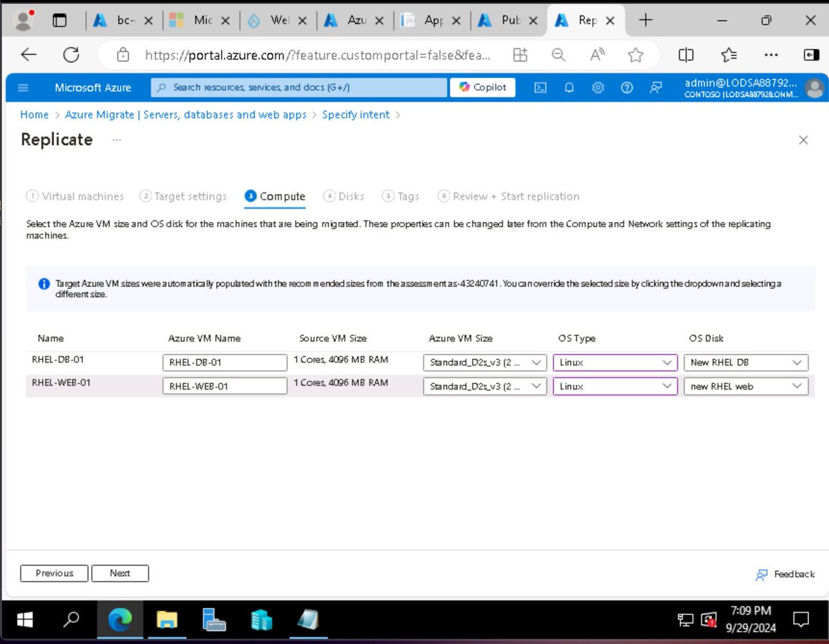Viewport: 829px width, 644px height.
Task: Click the Microsoft Azure header title
Action: [93, 88]
